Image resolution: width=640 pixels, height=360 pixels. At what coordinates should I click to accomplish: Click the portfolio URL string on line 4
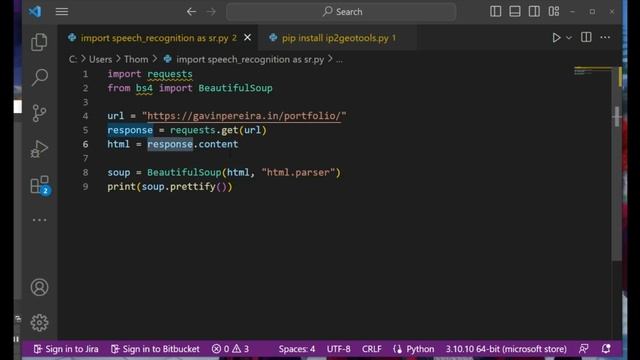click(x=244, y=116)
